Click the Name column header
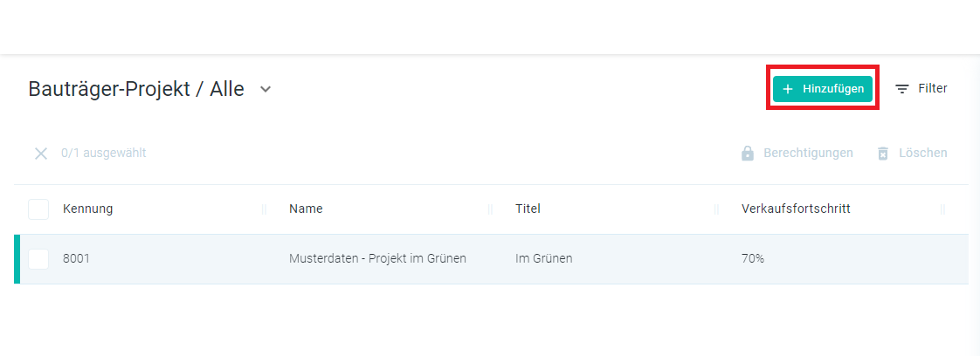The width and height of the screenshot is (980, 356). tap(306, 209)
